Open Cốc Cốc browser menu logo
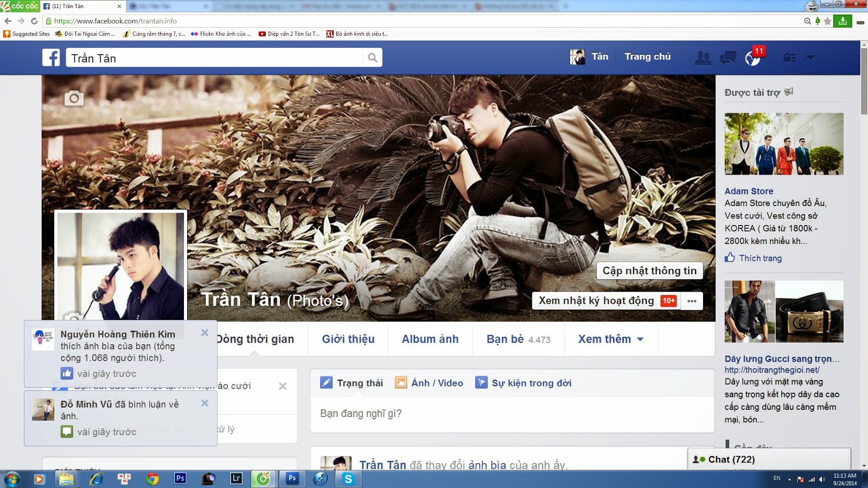The height and width of the screenshot is (488, 868). [20, 6]
